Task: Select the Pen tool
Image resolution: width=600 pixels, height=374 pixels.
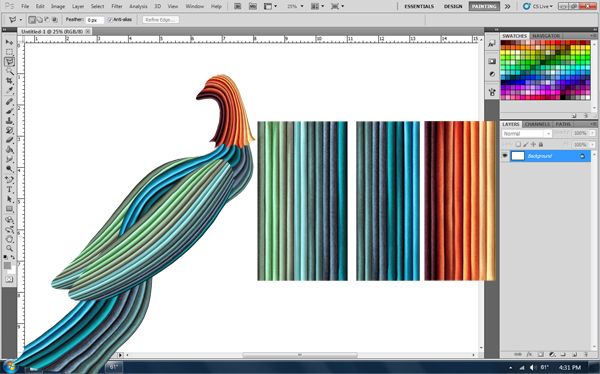Action: click(9, 180)
